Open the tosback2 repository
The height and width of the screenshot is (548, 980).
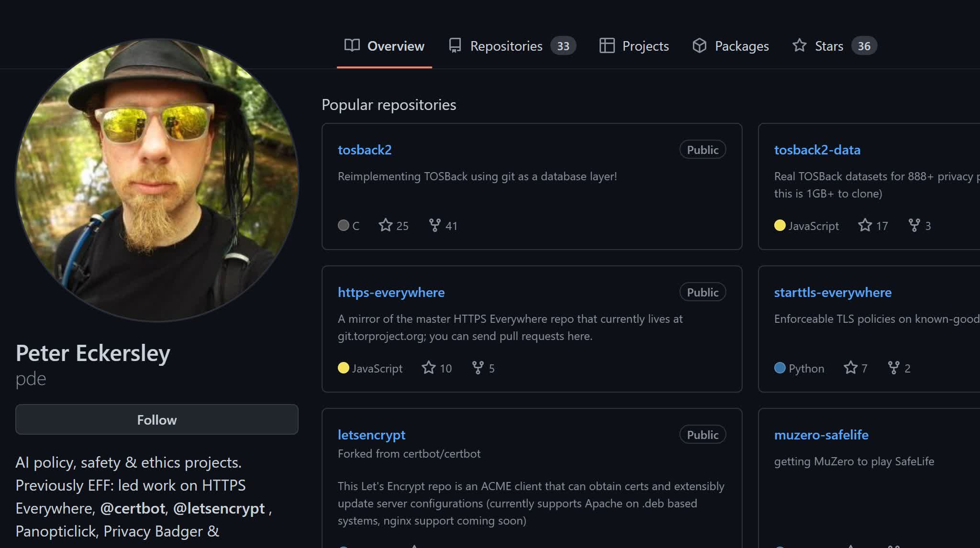(365, 149)
